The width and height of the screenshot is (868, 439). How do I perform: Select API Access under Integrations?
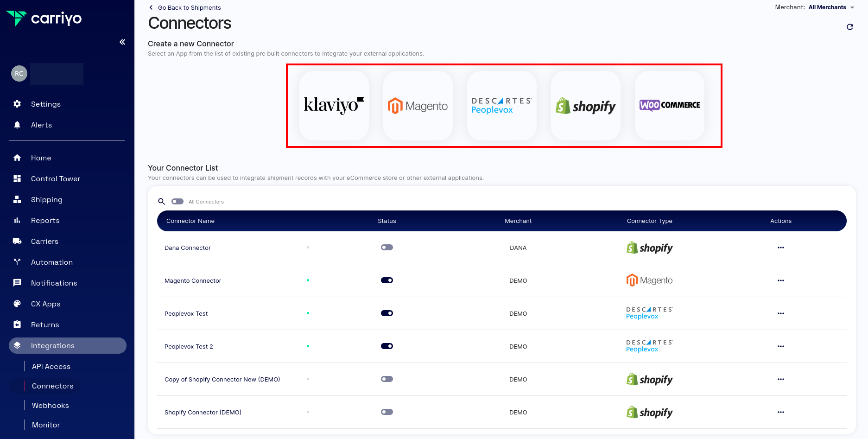pos(51,366)
